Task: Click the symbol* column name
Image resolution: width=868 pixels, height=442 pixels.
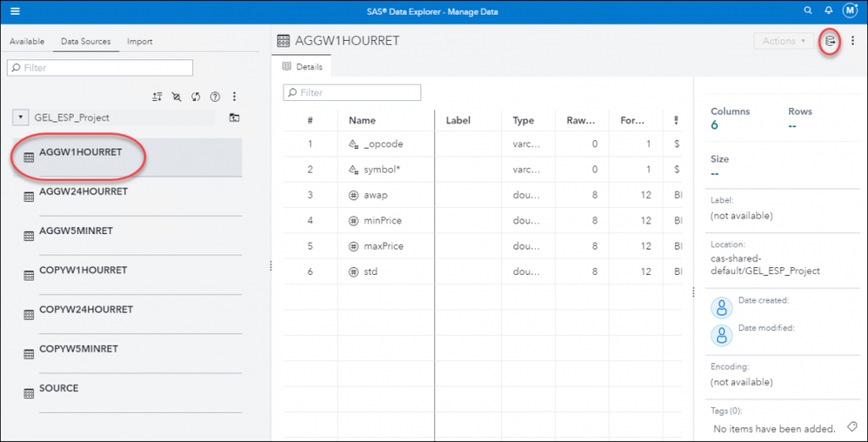Action: pos(382,170)
